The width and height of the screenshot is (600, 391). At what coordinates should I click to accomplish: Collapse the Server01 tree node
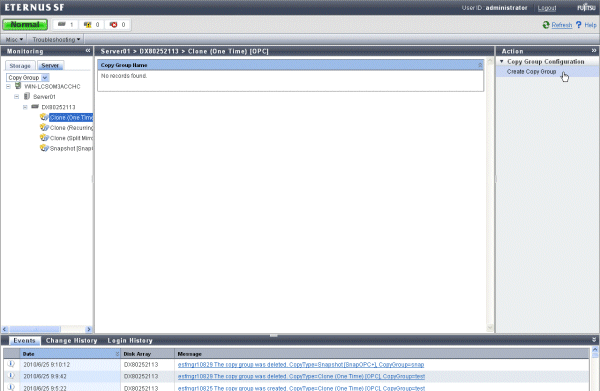click(16, 97)
